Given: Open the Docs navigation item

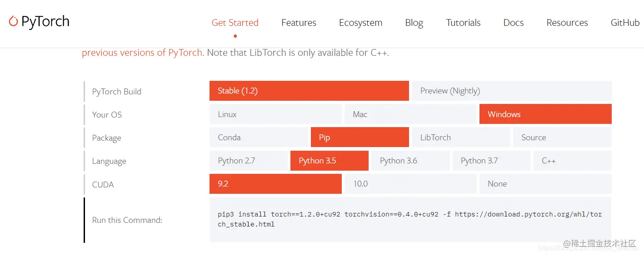Looking at the screenshot, I should (514, 23).
